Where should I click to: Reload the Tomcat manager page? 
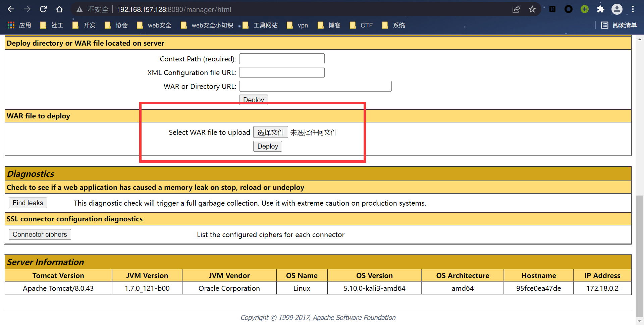point(43,9)
